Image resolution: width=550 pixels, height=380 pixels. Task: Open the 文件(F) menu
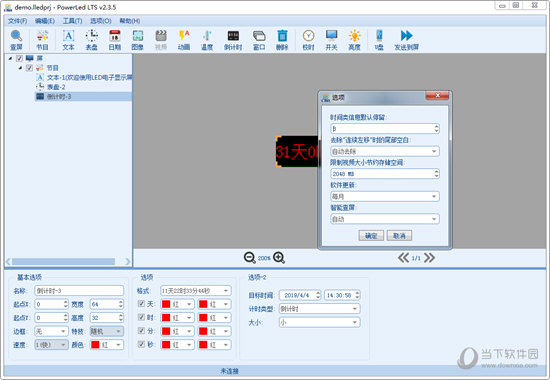click(18, 21)
